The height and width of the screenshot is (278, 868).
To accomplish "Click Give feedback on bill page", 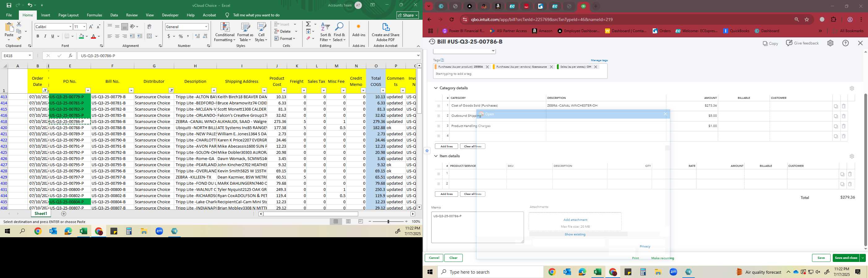I will pyautogui.click(x=802, y=43).
